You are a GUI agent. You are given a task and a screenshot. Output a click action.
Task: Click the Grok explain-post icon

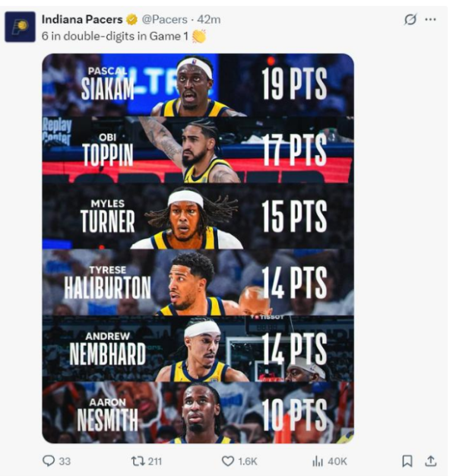pyautogui.click(x=410, y=20)
